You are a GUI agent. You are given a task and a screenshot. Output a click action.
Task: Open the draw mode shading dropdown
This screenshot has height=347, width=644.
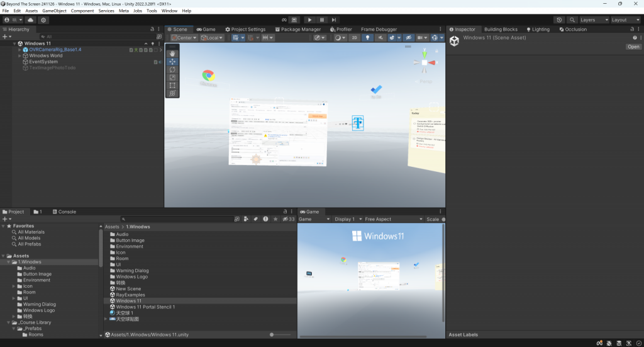(x=341, y=37)
